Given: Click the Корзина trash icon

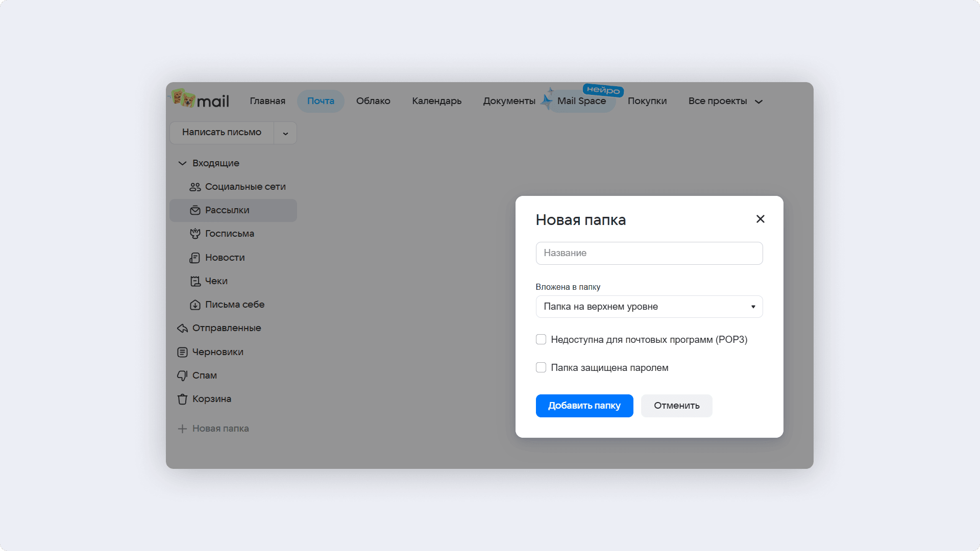Looking at the screenshot, I should point(182,399).
